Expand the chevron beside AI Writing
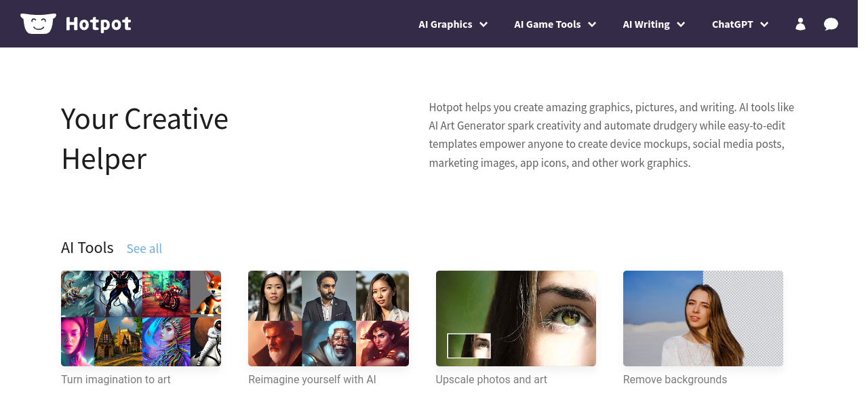The width and height of the screenshot is (868, 407). pyautogui.click(x=681, y=24)
